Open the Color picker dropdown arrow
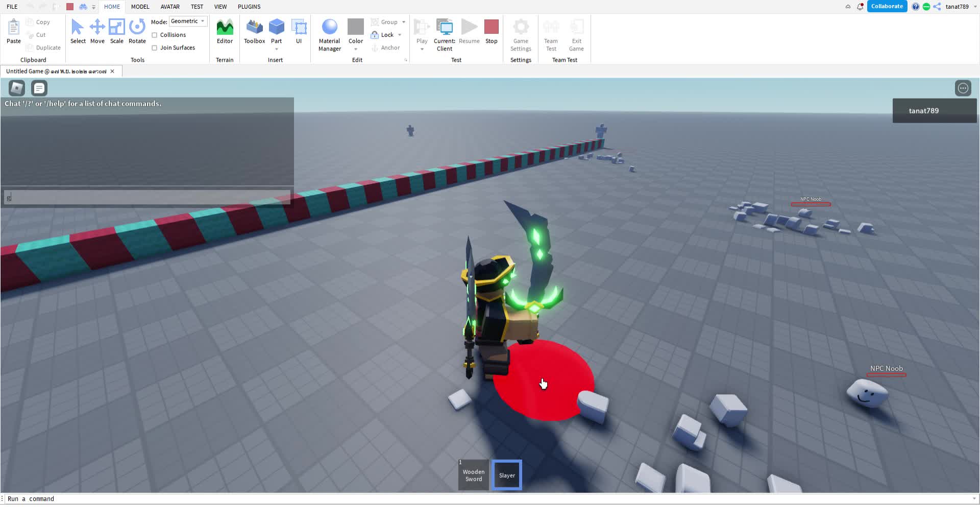The width and height of the screenshot is (980, 521). point(356,50)
